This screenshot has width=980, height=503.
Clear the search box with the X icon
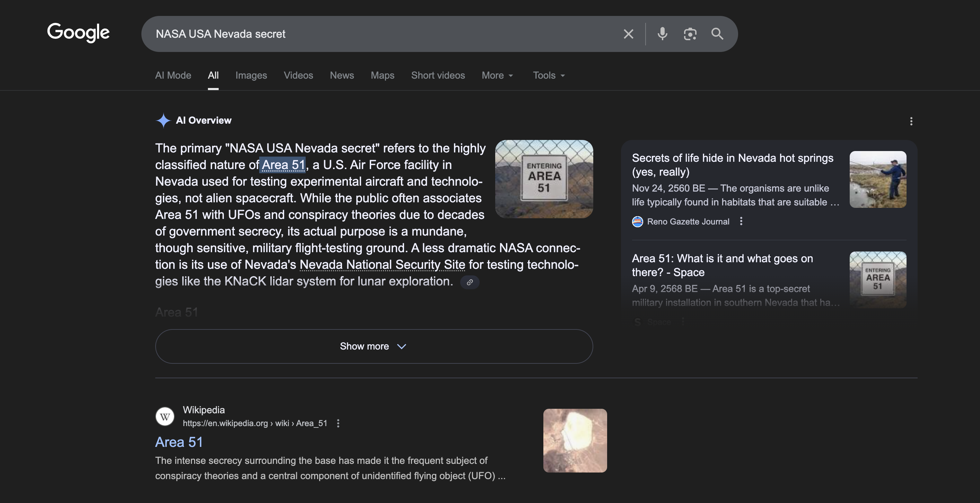pyautogui.click(x=629, y=34)
